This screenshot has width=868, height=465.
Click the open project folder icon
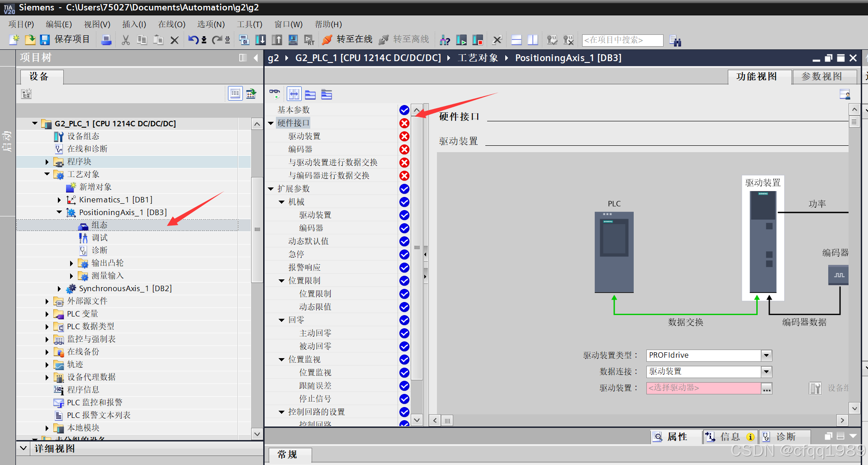click(x=30, y=40)
